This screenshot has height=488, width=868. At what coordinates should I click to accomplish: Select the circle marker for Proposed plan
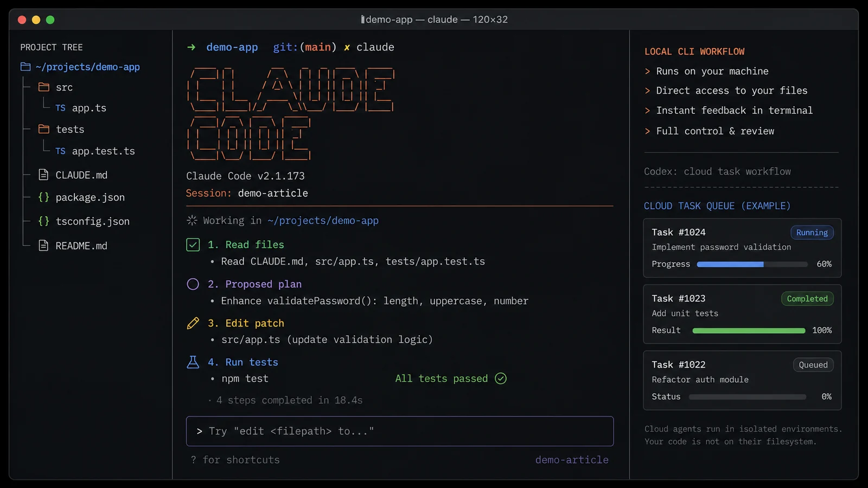[x=193, y=284]
